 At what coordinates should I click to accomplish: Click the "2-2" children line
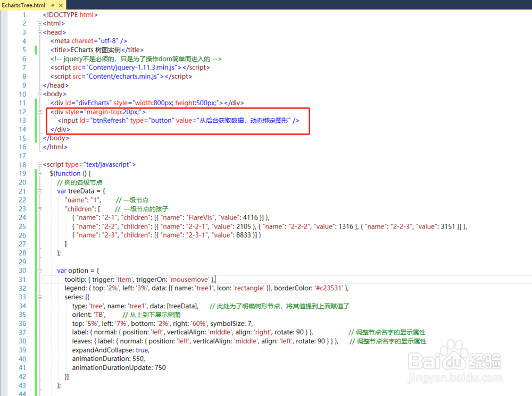coord(269,226)
